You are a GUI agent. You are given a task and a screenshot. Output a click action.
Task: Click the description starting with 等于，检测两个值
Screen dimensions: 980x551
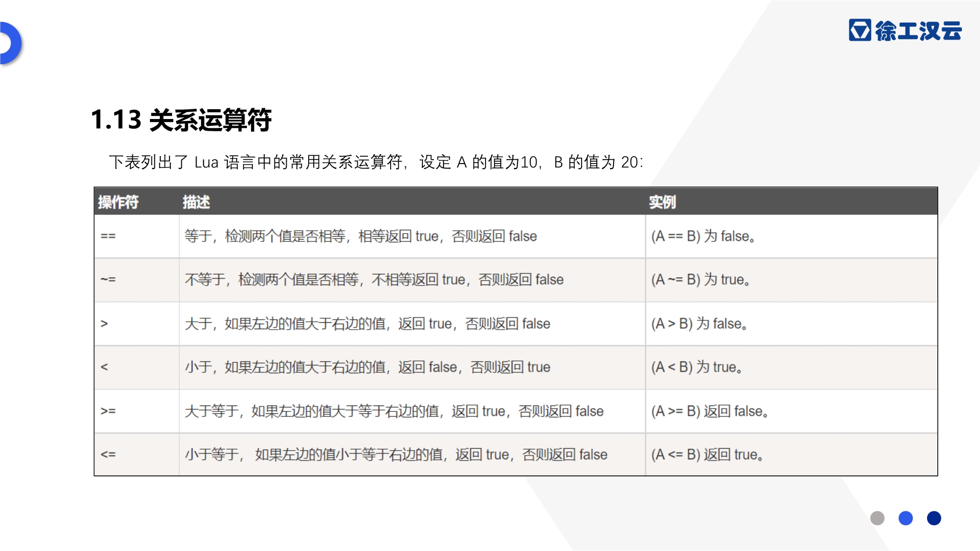361,236
